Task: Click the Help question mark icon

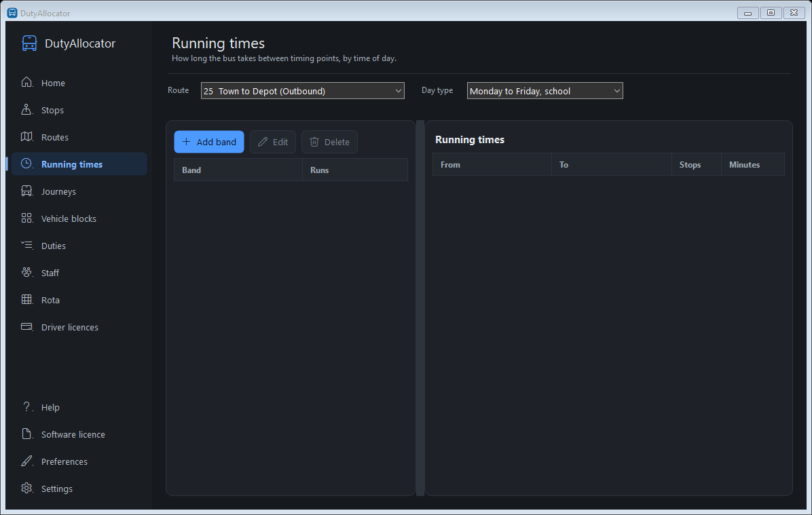Action: point(27,407)
